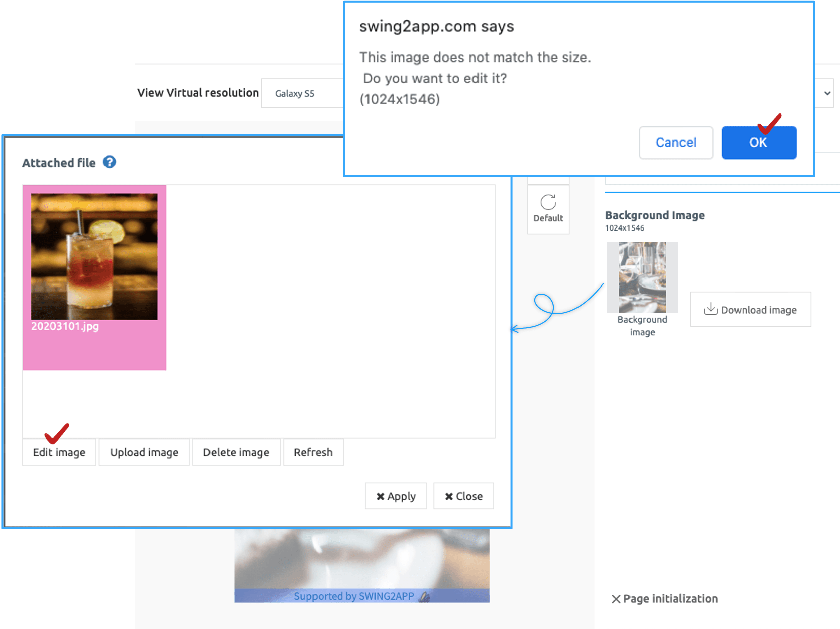Screen dimensions: 840x629
Task: Click the blurred app preview image
Action: 361,557
